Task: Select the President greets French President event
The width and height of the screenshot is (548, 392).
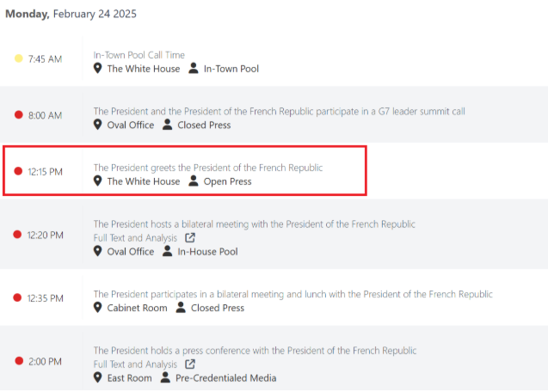Action: click(x=208, y=168)
